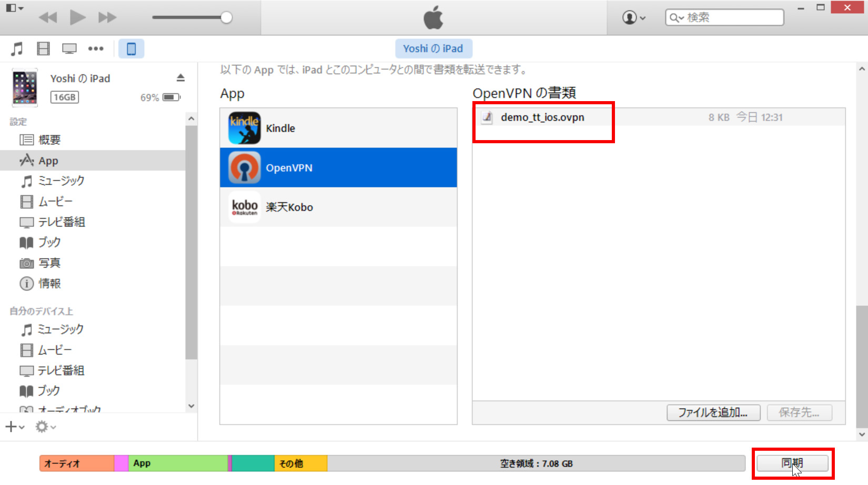Click the 同期 sync button
Image resolution: width=868 pixels, height=485 pixels.
pos(792,463)
